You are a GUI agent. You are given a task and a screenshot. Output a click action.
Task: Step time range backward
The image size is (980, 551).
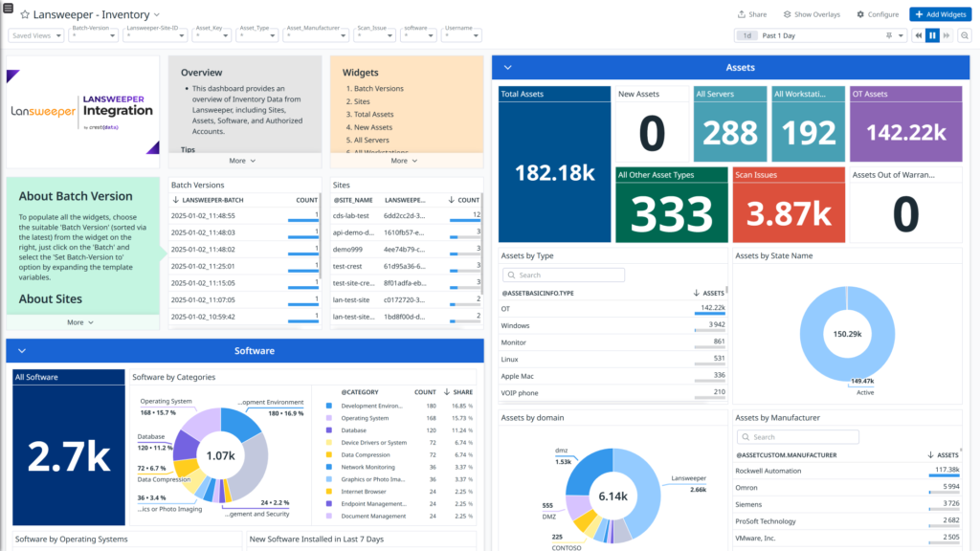pyautogui.click(x=918, y=35)
